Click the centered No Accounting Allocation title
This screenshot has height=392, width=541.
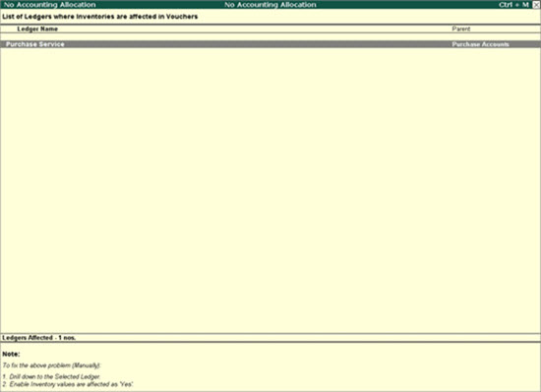coord(270,5)
